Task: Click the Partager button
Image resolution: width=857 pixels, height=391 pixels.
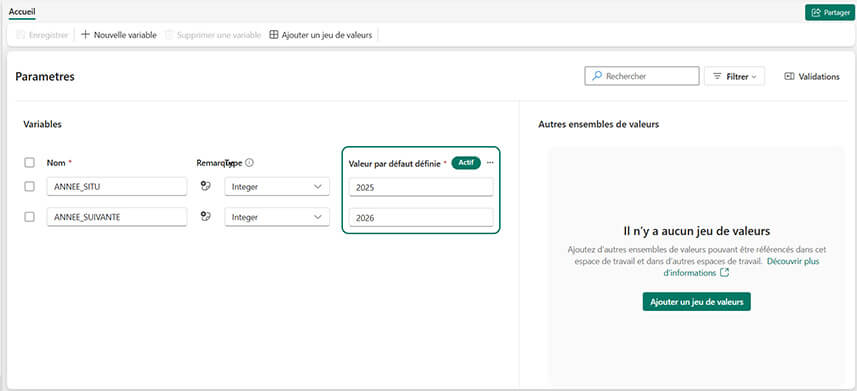Action: coord(830,13)
